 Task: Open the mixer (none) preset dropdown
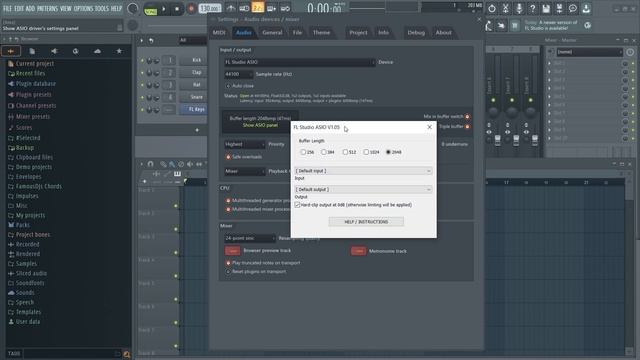click(x=589, y=52)
